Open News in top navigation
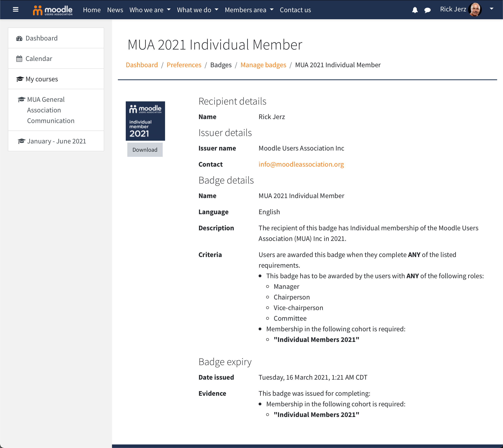The height and width of the screenshot is (448, 503). (115, 10)
